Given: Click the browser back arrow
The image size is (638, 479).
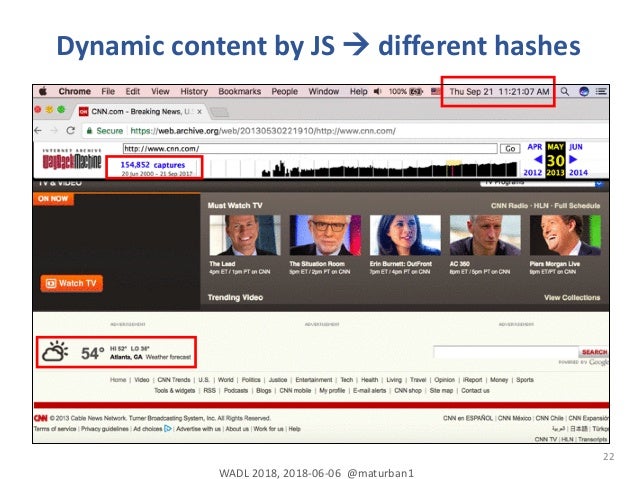Looking at the screenshot, I should [38, 131].
